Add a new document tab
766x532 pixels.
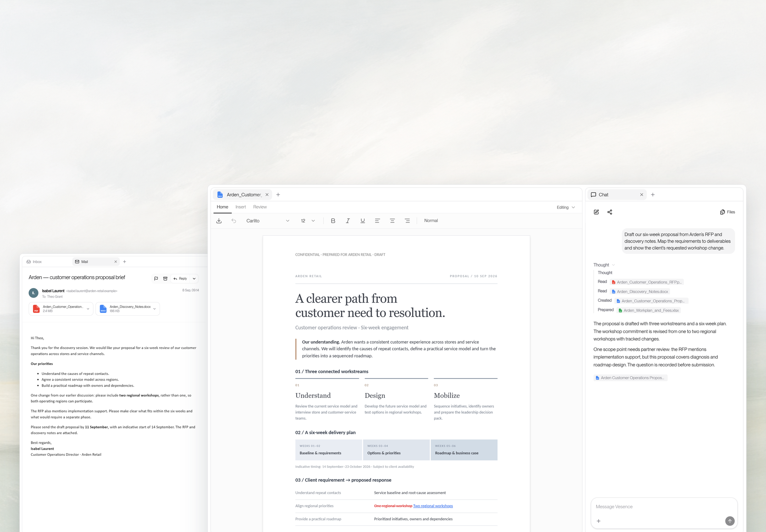coord(278,195)
